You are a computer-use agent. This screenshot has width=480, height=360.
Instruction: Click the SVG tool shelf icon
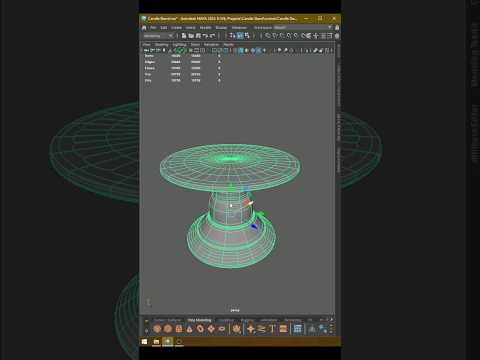click(283, 329)
